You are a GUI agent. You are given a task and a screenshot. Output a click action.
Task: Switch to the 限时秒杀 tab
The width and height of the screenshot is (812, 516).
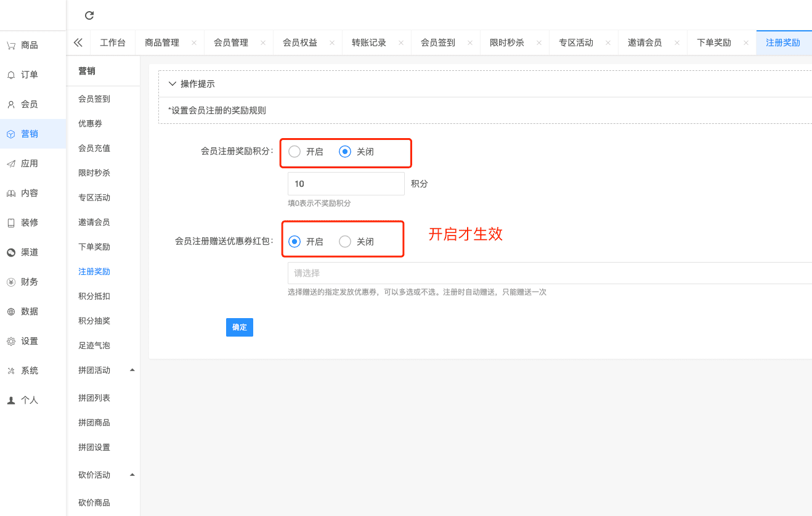(x=507, y=43)
